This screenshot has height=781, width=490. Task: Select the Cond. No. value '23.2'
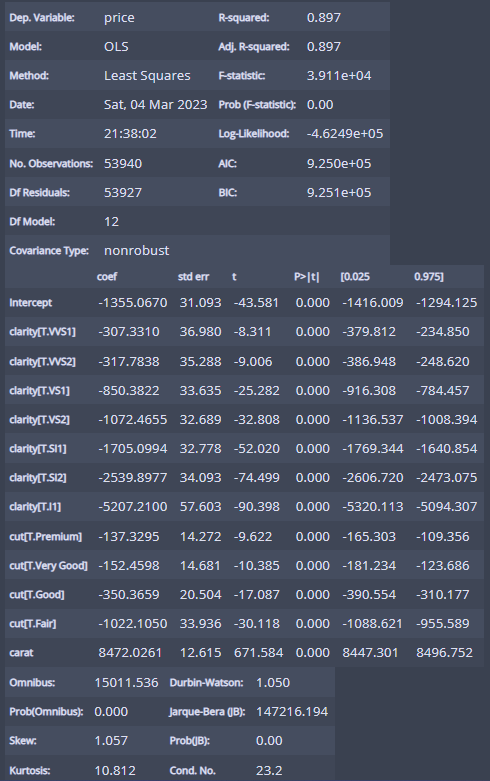click(269, 771)
